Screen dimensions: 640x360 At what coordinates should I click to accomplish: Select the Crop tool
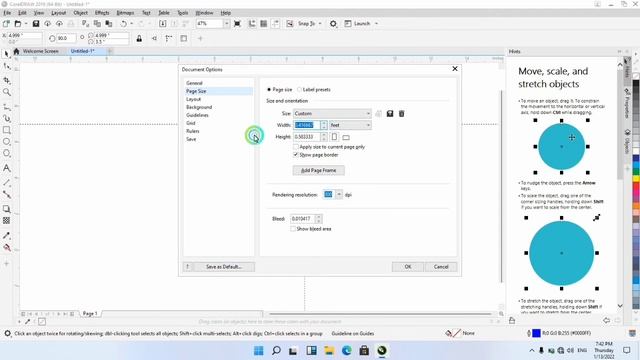pos(7,80)
